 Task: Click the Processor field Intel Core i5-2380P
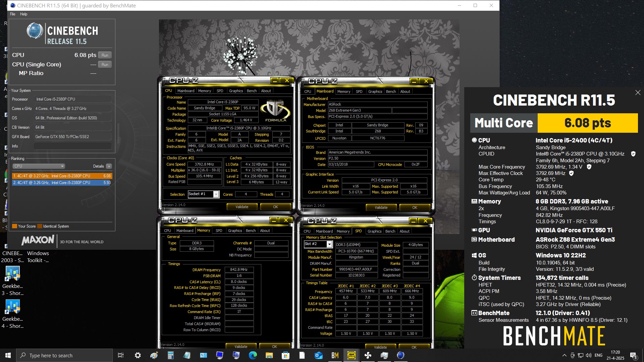tap(73, 99)
